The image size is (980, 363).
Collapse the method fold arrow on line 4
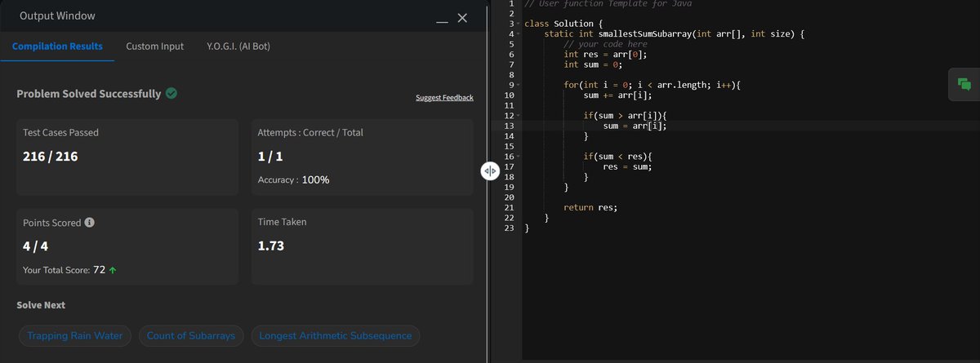[518, 34]
